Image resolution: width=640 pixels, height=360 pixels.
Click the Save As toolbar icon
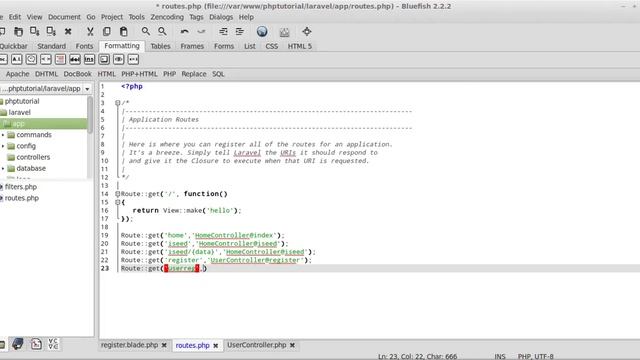[51, 31]
